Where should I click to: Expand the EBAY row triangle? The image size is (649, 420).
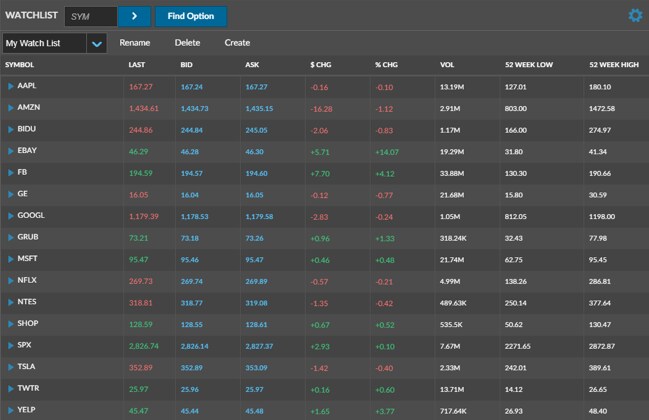pos(11,151)
